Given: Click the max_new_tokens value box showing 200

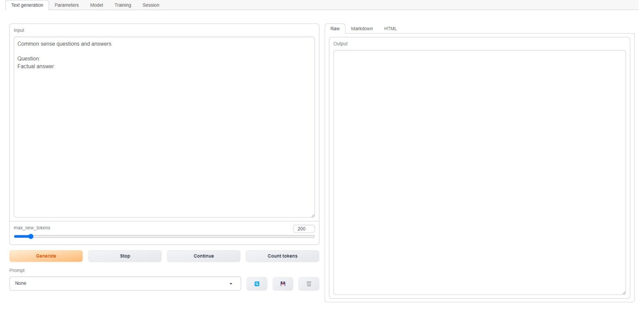Looking at the screenshot, I should (303, 228).
